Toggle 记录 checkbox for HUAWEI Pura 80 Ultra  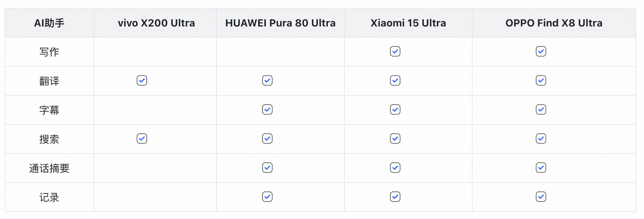coord(267,197)
